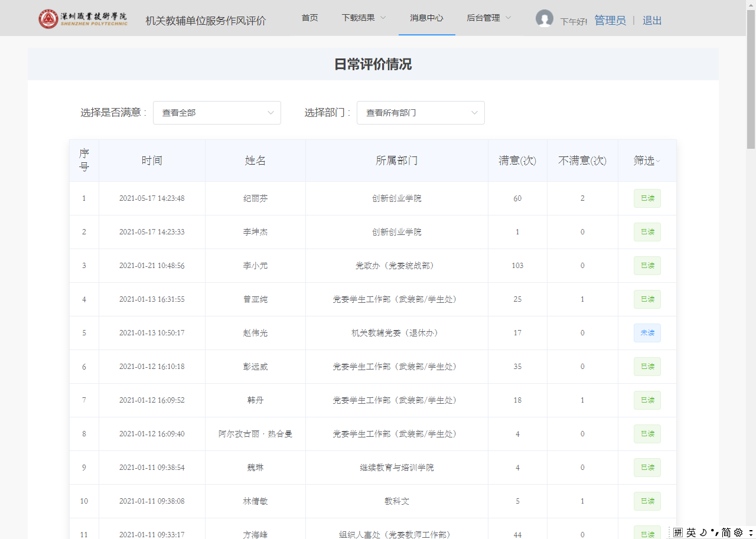Image resolution: width=756 pixels, height=539 pixels.
Task: Click 已读 tag for 魏琳
Action: [x=647, y=468]
